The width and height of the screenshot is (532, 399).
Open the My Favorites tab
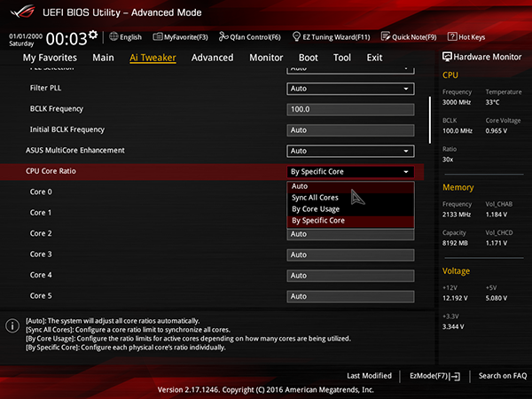point(50,58)
